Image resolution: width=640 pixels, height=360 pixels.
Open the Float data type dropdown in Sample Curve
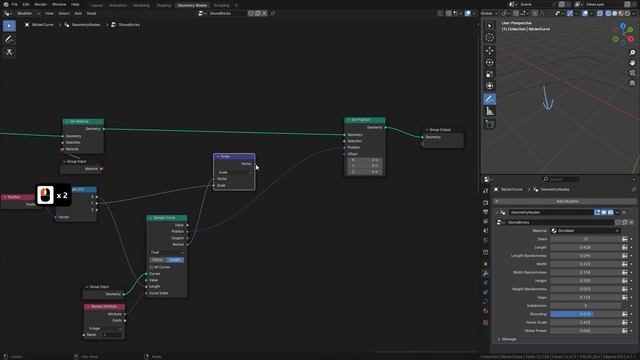(167, 253)
